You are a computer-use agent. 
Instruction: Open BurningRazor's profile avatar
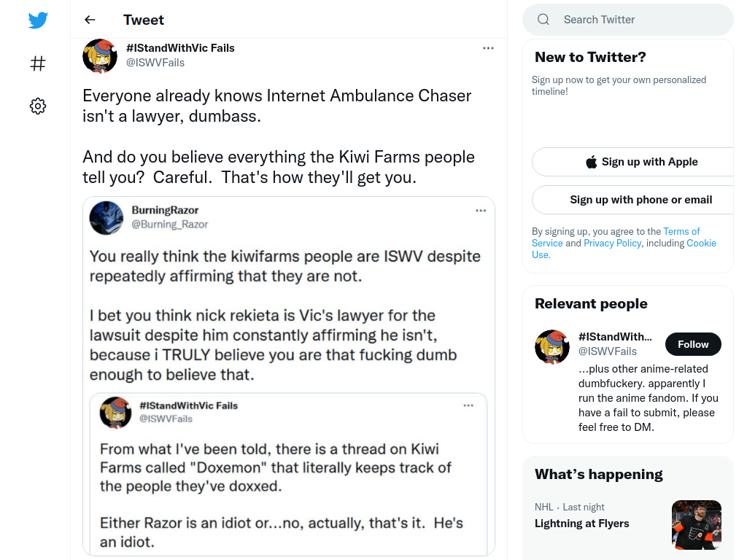pos(107,218)
